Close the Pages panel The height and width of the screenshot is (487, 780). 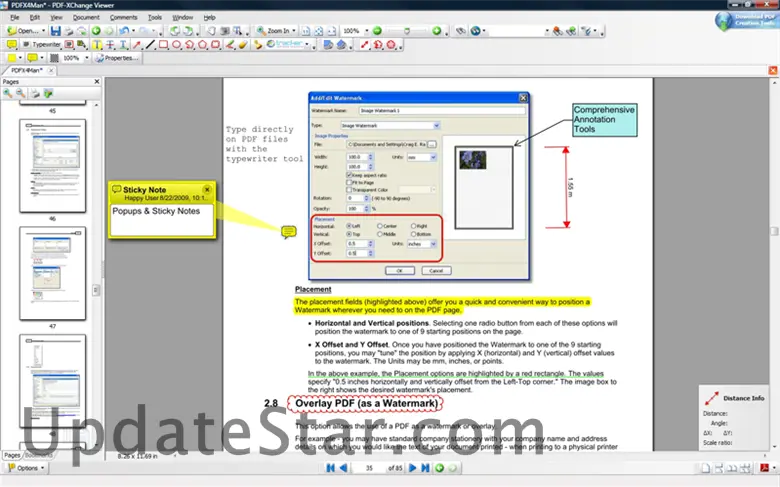pos(97,82)
